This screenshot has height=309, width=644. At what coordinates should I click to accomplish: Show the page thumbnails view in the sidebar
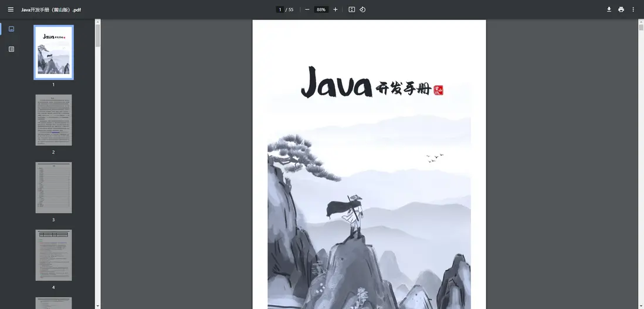pos(12,29)
